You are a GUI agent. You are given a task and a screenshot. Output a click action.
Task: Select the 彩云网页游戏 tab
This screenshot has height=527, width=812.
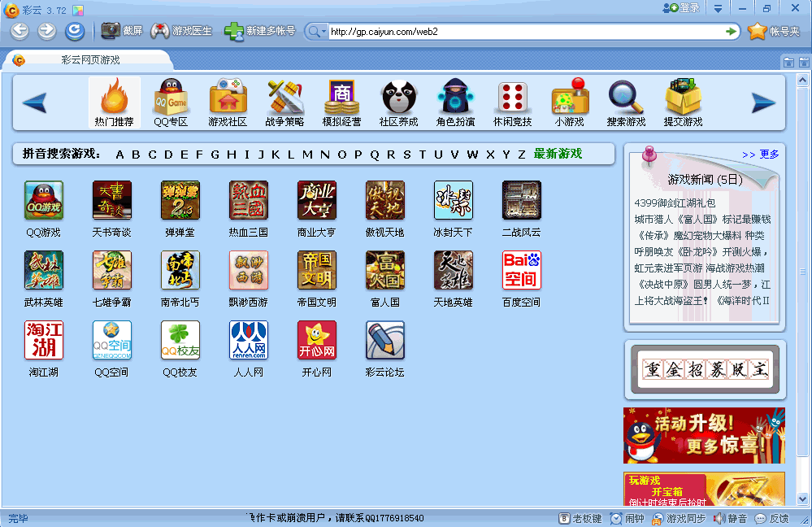(x=89, y=60)
